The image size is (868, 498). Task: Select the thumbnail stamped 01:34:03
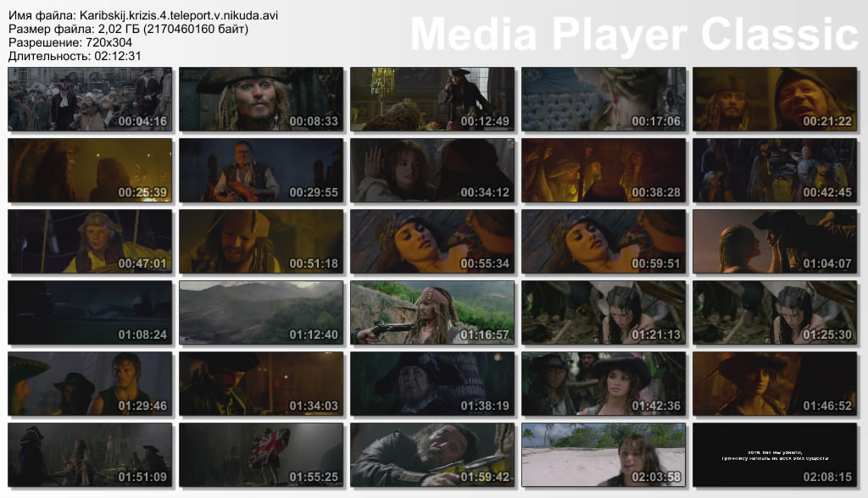[261, 384]
